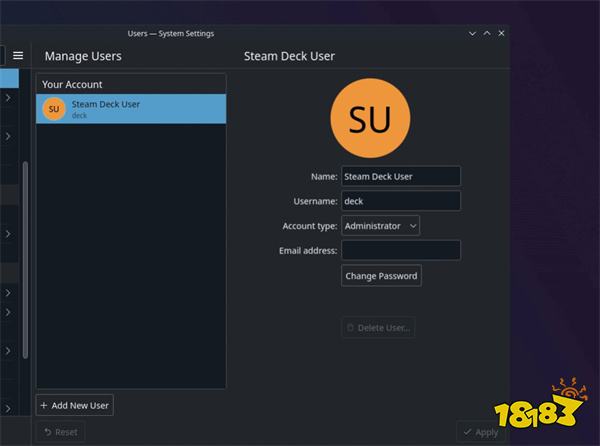Open the hamburger menu icon
The height and width of the screenshot is (446, 600).
(x=18, y=55)
